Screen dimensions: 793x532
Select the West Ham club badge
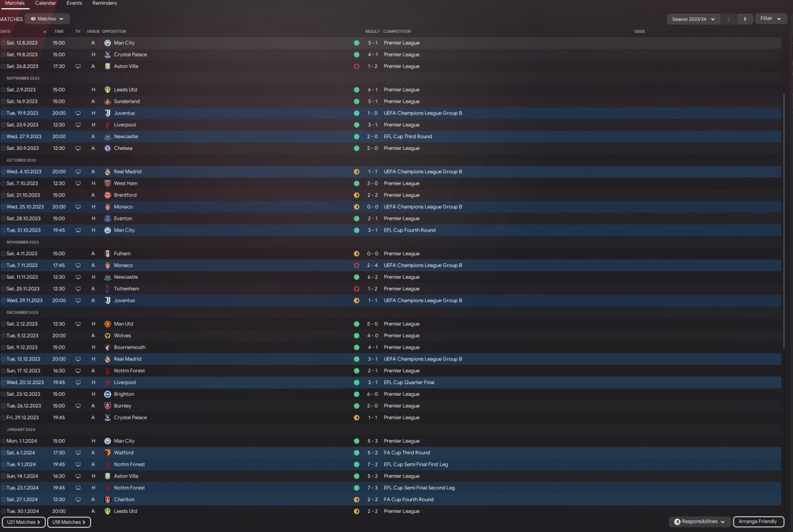pos(107,183)
